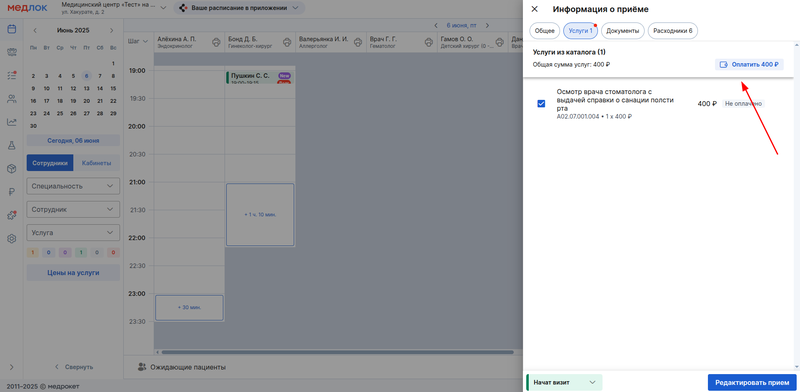Screen dimensions: 800x392
Task: Open the warehouse box sidebar icon
Action: click(x=11, y=168)
